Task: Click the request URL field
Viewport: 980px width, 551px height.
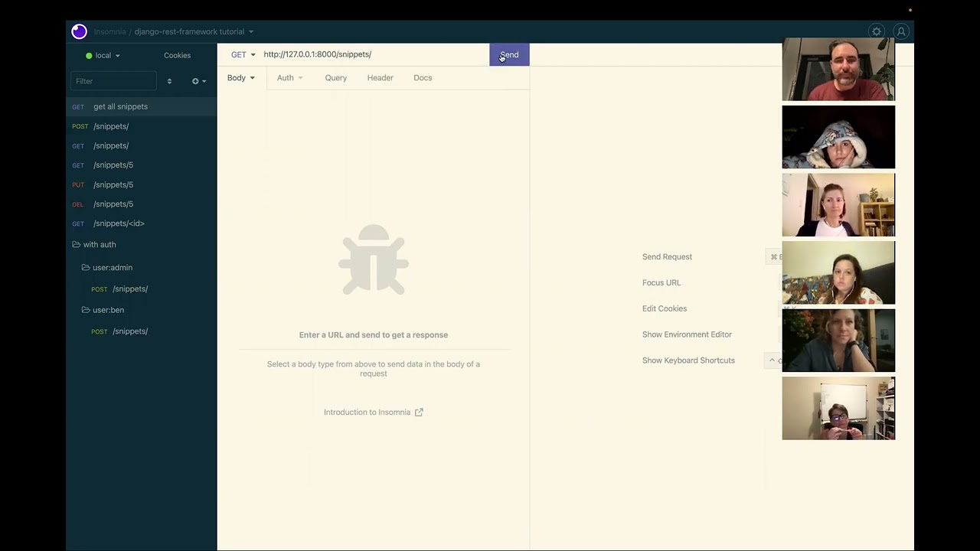Action: coord(374,54)
